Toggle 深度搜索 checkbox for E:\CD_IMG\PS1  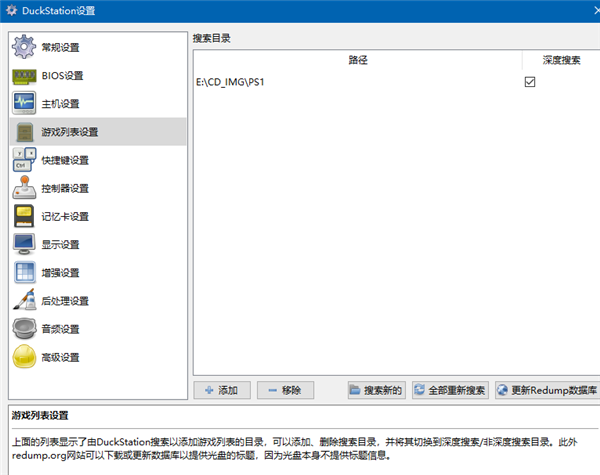click(530, 82)
